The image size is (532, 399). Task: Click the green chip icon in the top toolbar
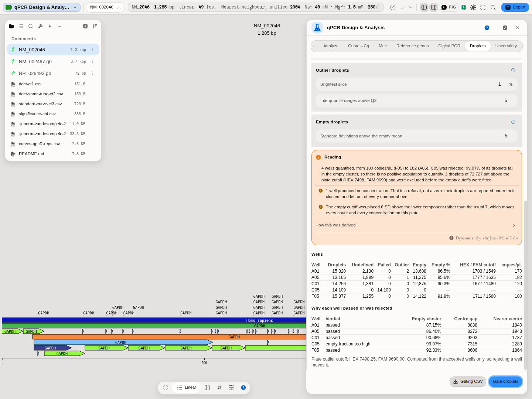464,7
